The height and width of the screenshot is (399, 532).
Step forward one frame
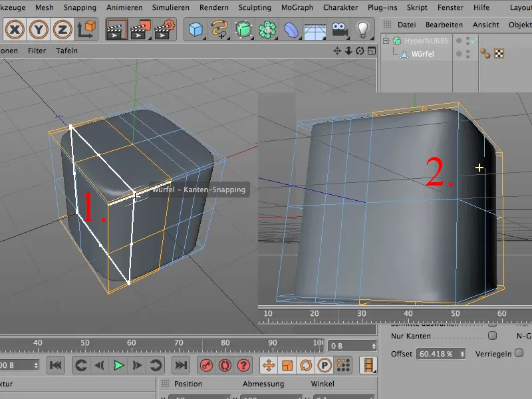(137, 365)
